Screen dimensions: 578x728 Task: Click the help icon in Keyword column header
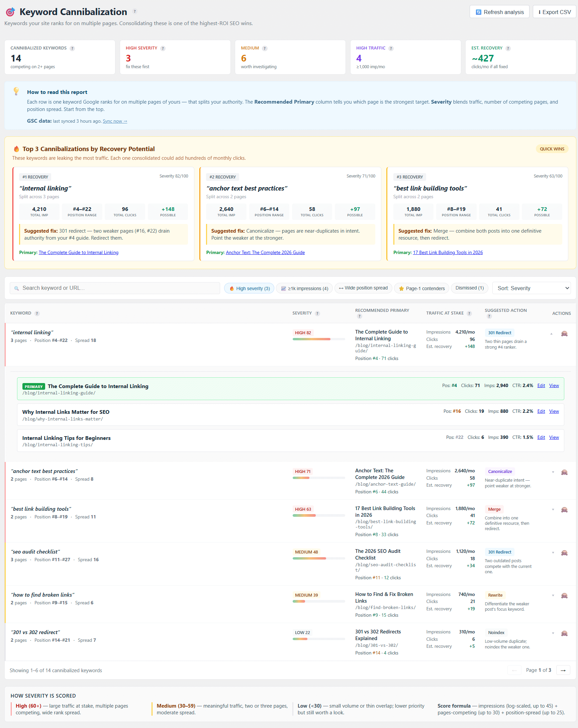point(37,313)
